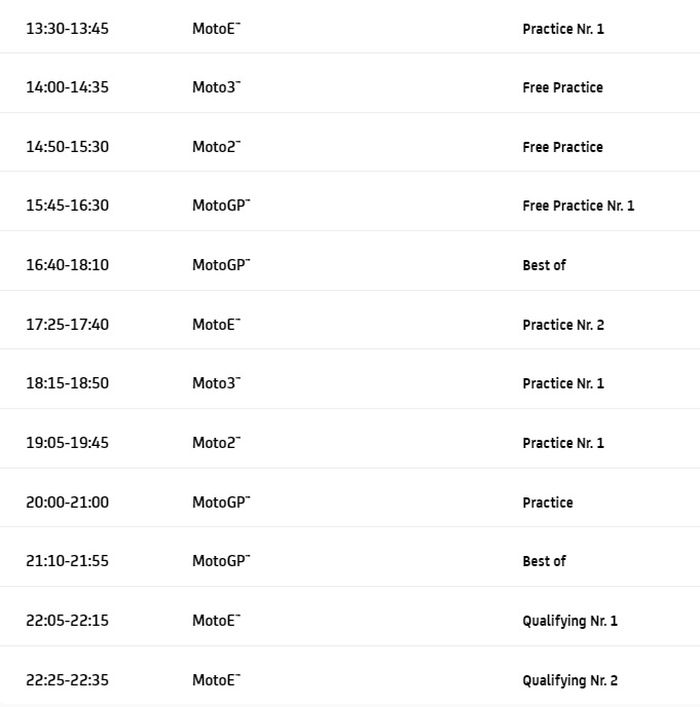This screenshot has height=707, width=700.
Task: Select the MotoE Practice Nr. 1 label
Action: tap(563, 29)
